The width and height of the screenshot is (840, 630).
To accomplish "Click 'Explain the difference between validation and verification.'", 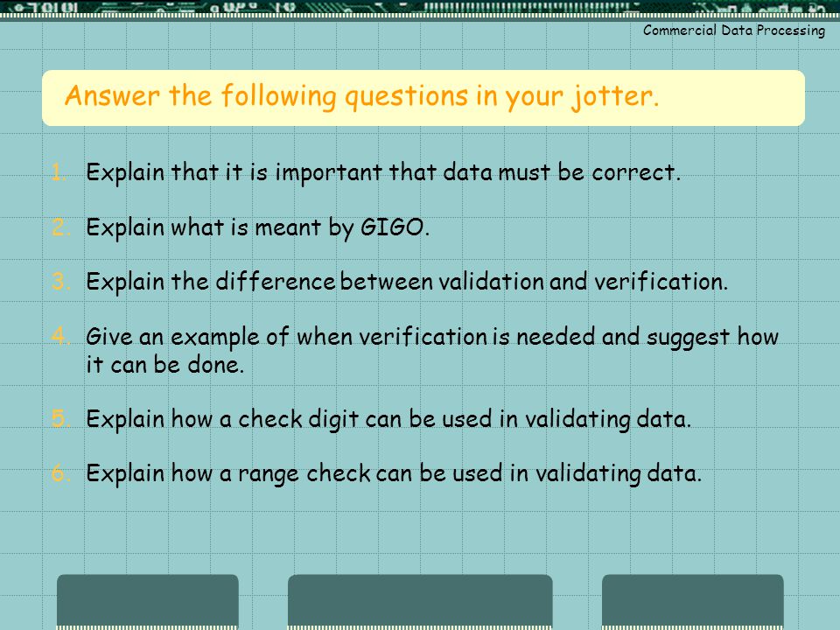I will 407,282.
